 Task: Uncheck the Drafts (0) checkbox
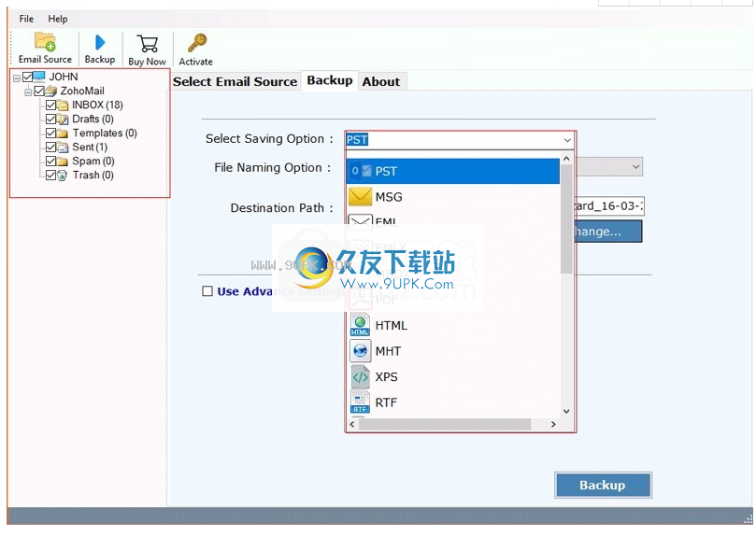point(51,119)
